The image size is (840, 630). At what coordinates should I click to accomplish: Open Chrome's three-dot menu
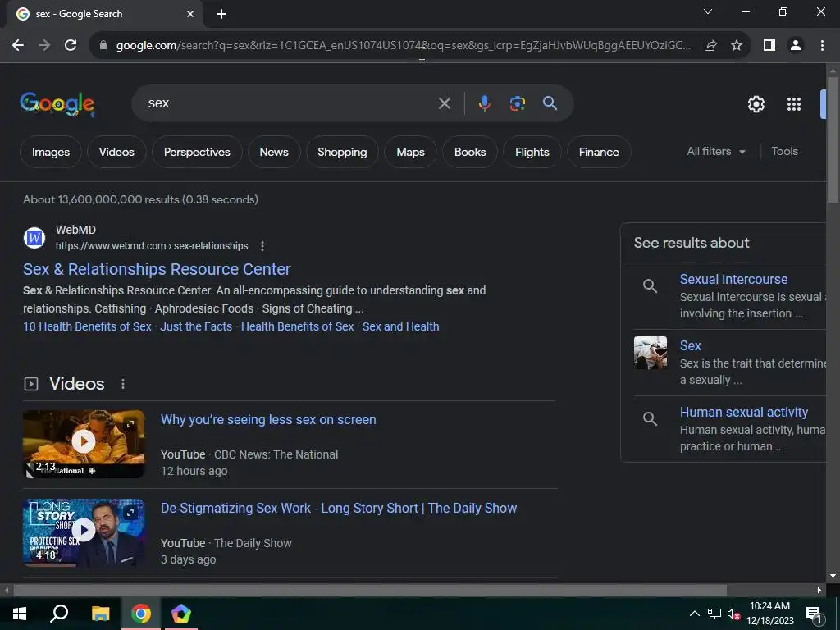822,46
